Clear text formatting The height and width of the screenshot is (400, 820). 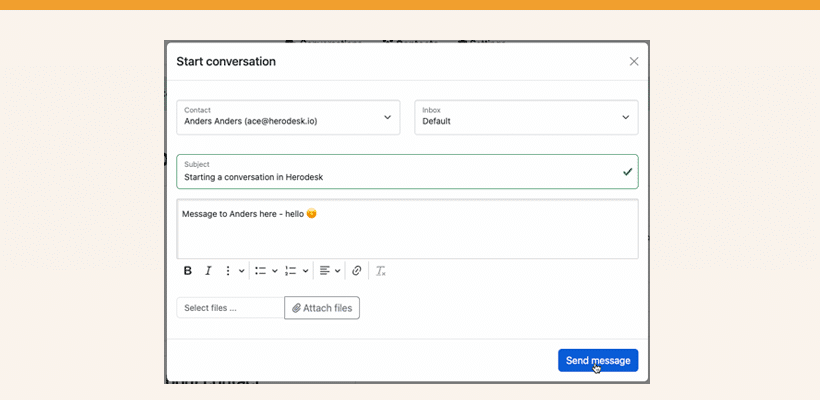(381, 271)
